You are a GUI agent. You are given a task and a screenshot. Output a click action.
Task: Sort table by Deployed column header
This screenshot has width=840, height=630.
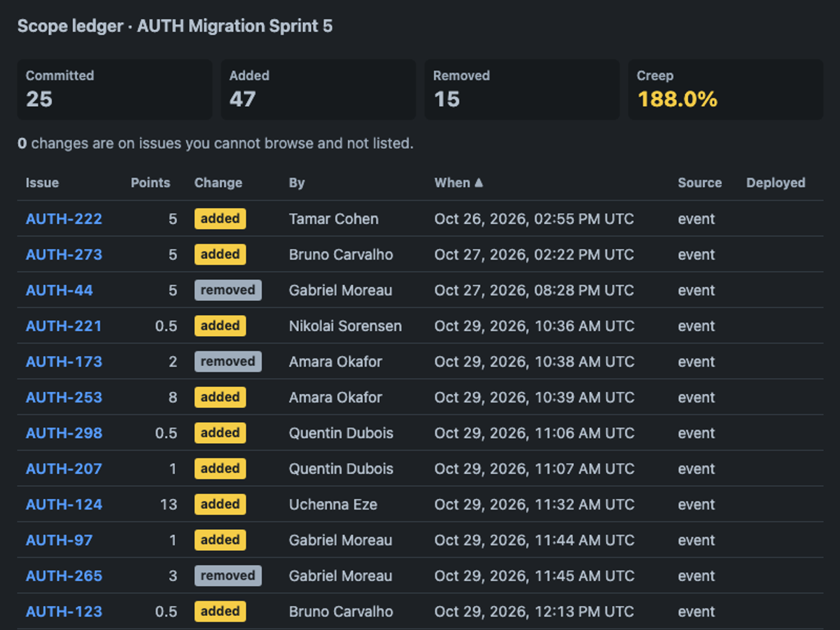pyautogui.click(x=776, y=183)
